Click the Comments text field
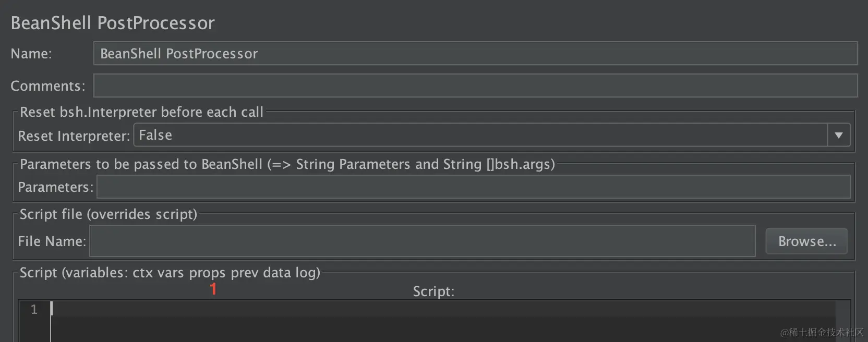 coord(475,85)
